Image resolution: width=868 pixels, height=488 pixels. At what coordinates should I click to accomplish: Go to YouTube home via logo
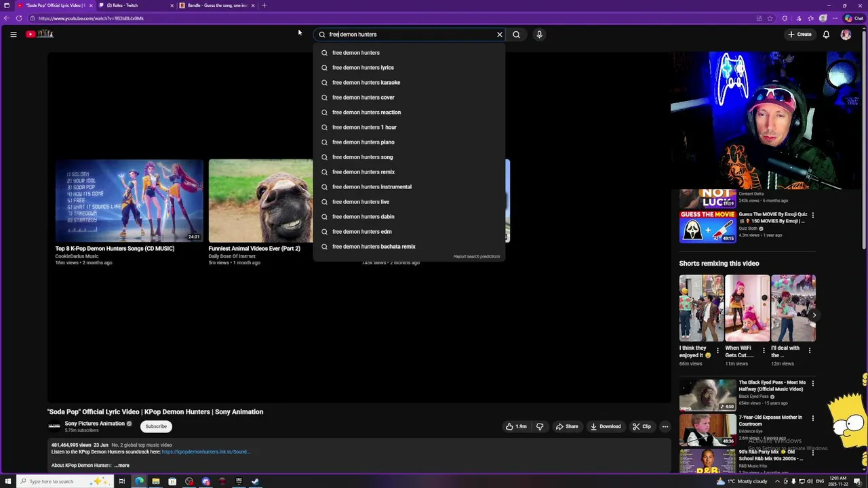[x=39, y=34]
